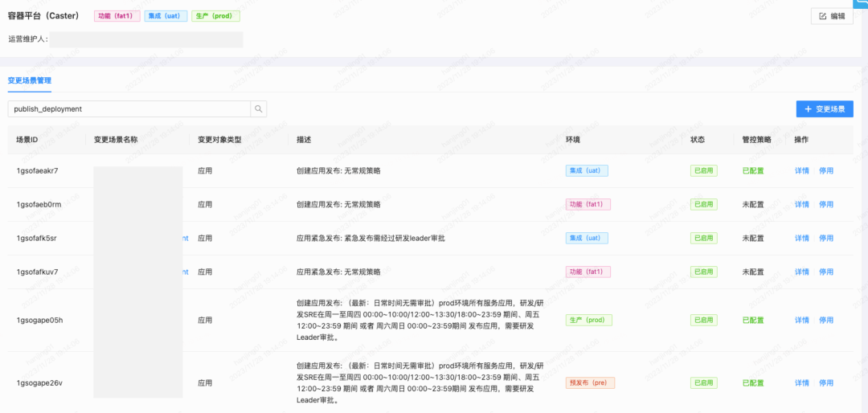Click 停用 for scene 1gsofaeb0rm
The height and width of the screenshot is (413, 868).
pyautogui.click(x=826, y=205)
